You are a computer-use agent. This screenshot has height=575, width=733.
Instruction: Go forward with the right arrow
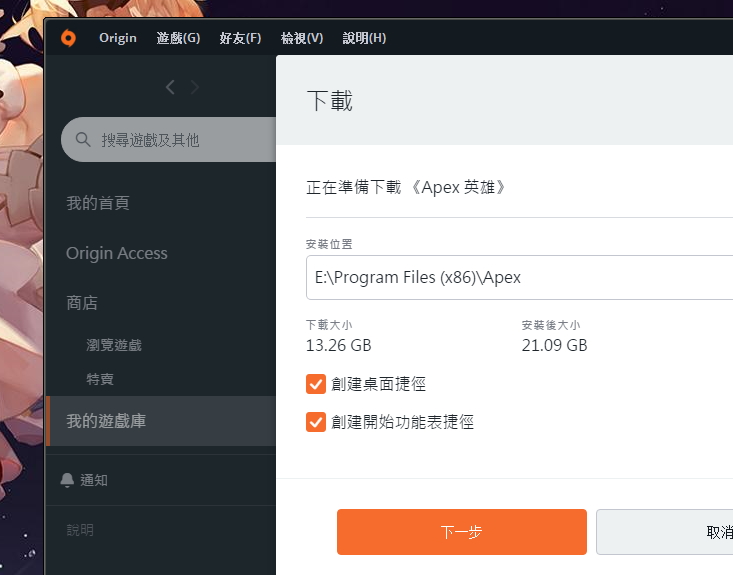(195, 87)
